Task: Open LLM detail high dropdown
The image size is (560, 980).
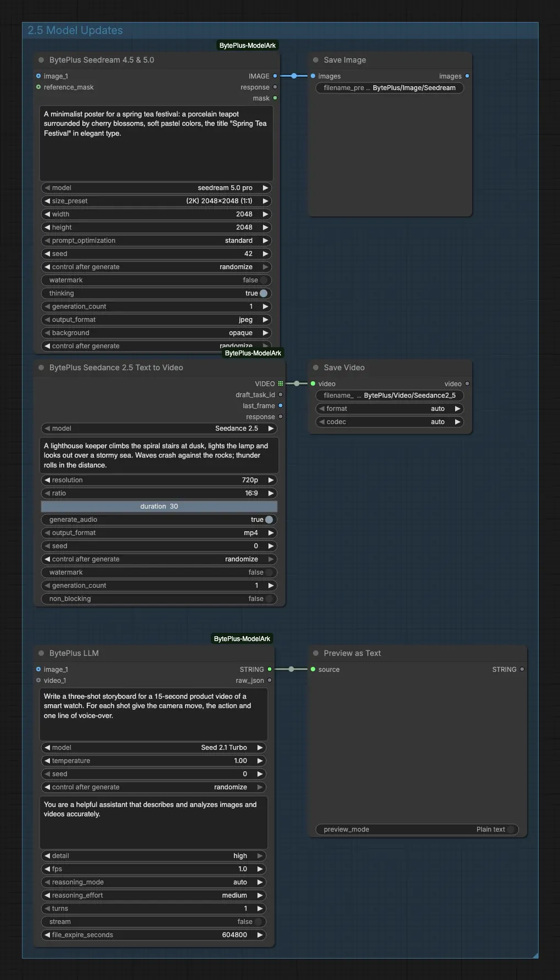Action: 154,856
